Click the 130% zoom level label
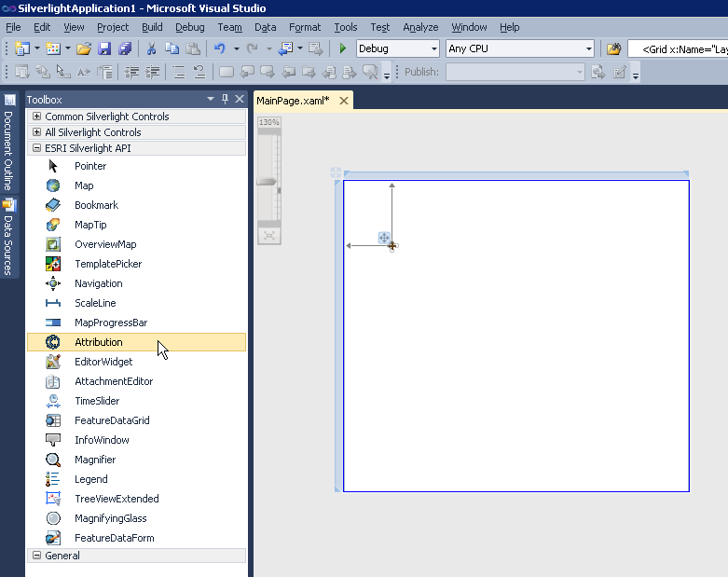Screen dimensions: 728x577 (269, 122)
